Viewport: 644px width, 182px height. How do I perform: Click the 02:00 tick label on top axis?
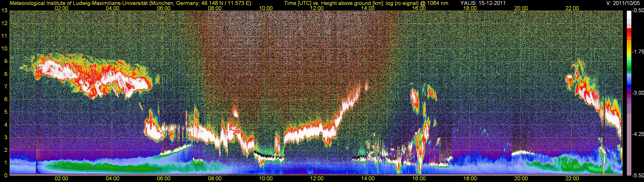pos(61,8)
